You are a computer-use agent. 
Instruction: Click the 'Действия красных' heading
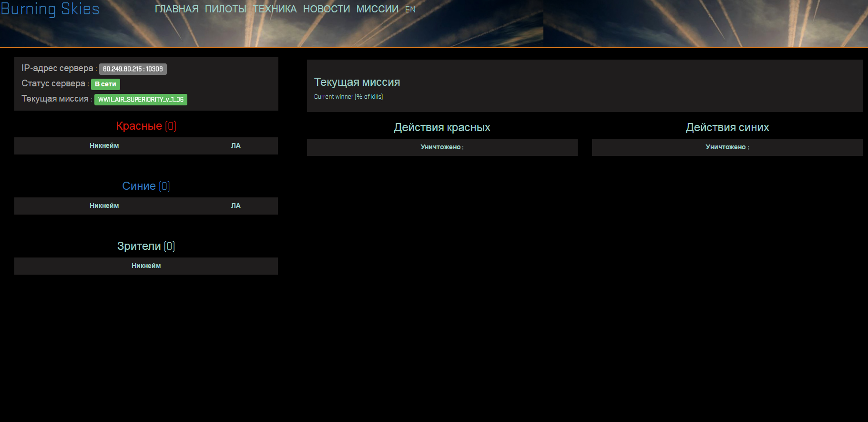[x=442, y=127]
